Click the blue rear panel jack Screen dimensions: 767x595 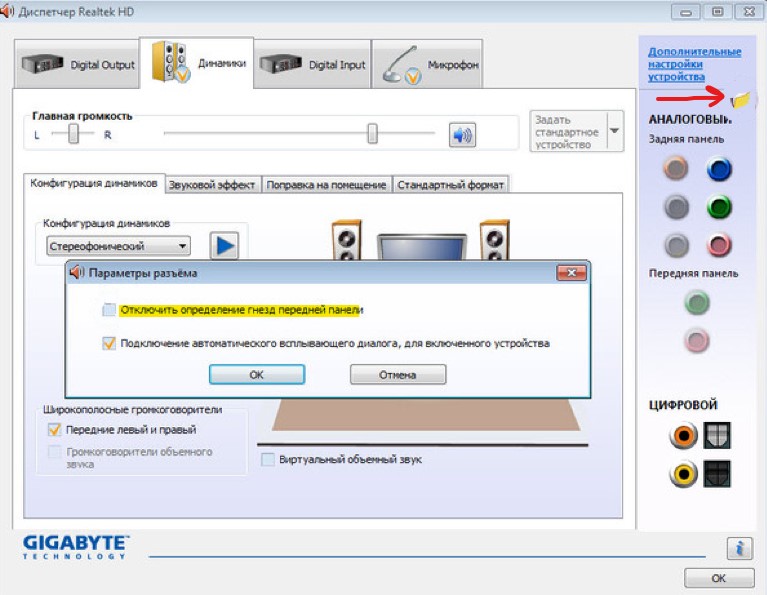coord(719,170)
